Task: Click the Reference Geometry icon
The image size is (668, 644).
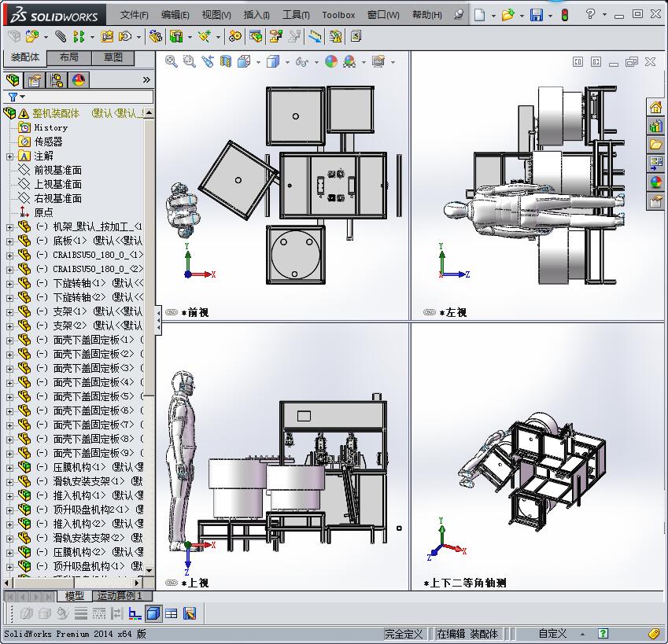Action: tap(205, 37)
